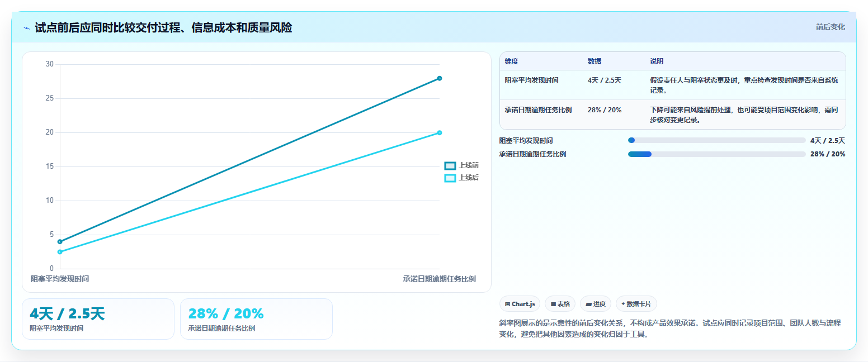Click the 说明 column header
This screenshot has height=362, width=868.
pos(657,61)
